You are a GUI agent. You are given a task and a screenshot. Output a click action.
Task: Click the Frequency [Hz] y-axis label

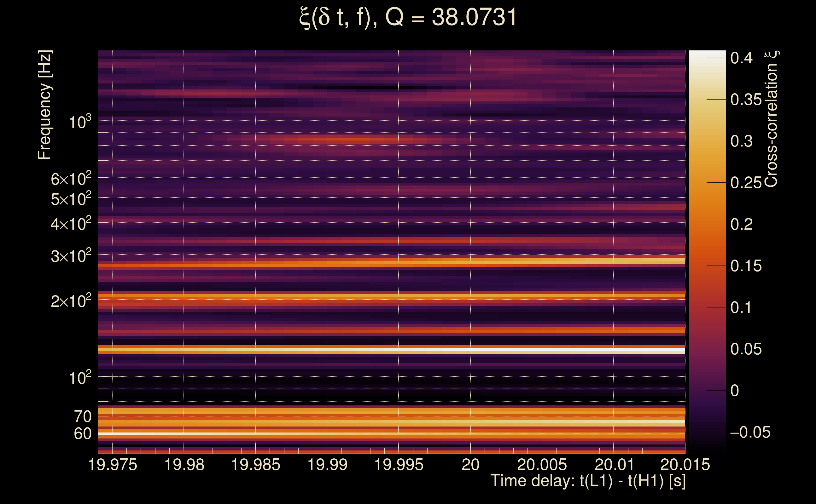tap(45, 105)
